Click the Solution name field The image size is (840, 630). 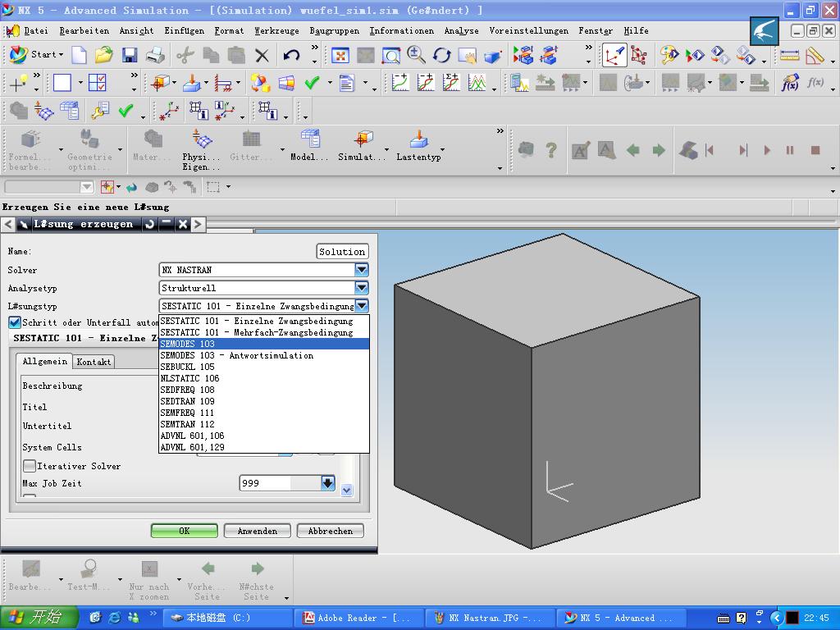342,252
